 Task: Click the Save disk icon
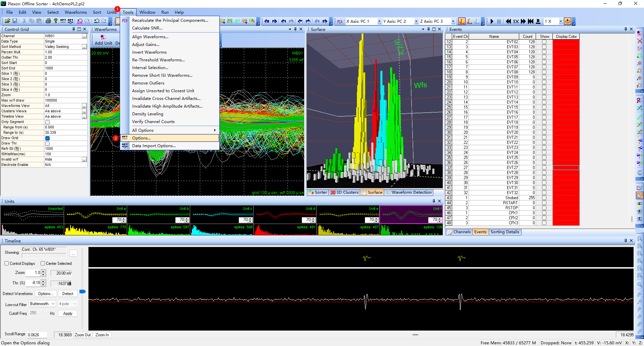[15, 21]
